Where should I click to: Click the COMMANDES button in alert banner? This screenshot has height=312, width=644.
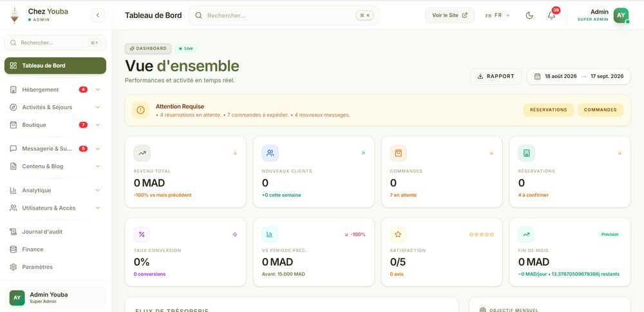[x=600, y=110]
